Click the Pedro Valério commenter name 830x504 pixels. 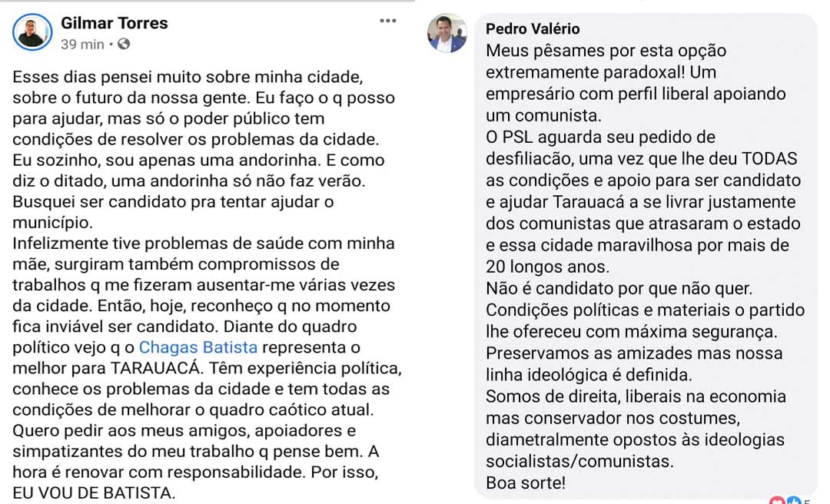pyautogui.click(x=533, y=29)
